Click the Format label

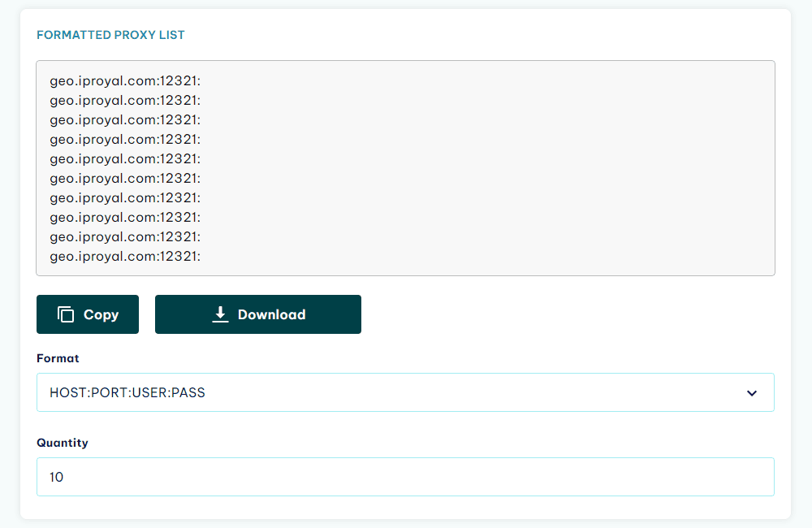(x=58, y=358)
